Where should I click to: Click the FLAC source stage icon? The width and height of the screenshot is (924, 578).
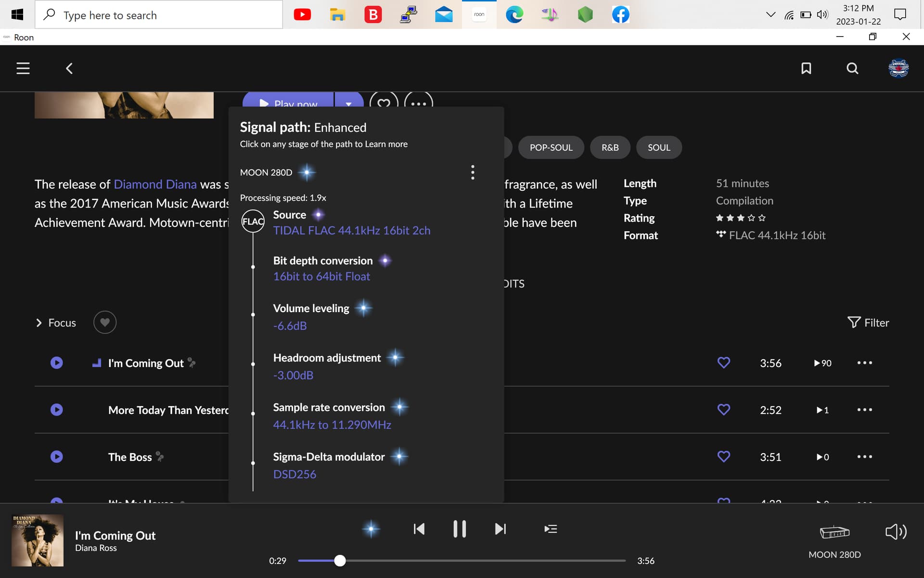(253, 222)
